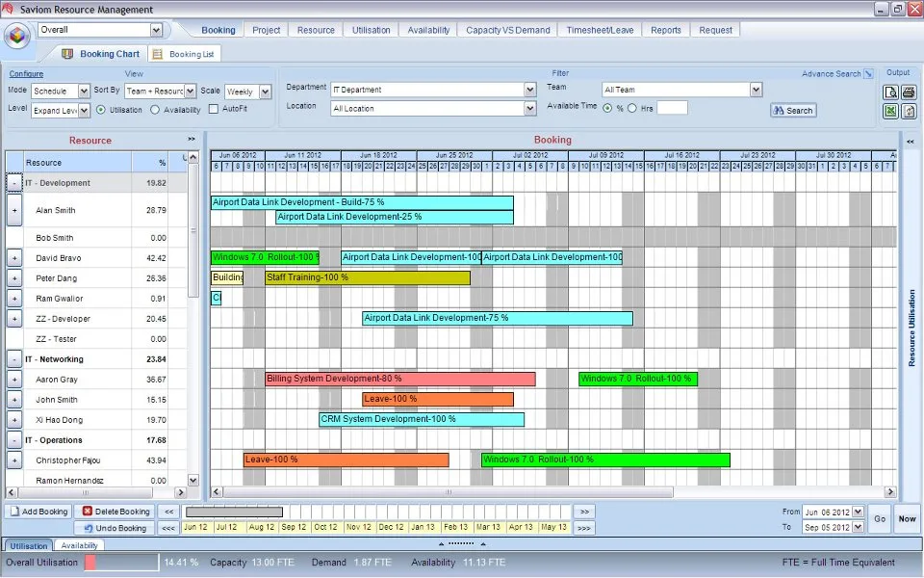Click the Dec 12 month marker
Image resolution: width=924 pixels, height=578 pixels.
pyautogui.click(x=392, y=527)
